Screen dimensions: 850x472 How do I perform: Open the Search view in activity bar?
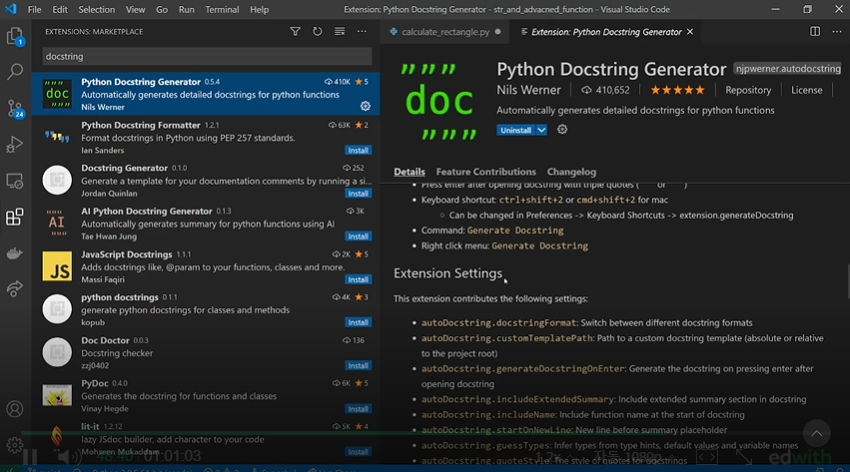(15, 71)
